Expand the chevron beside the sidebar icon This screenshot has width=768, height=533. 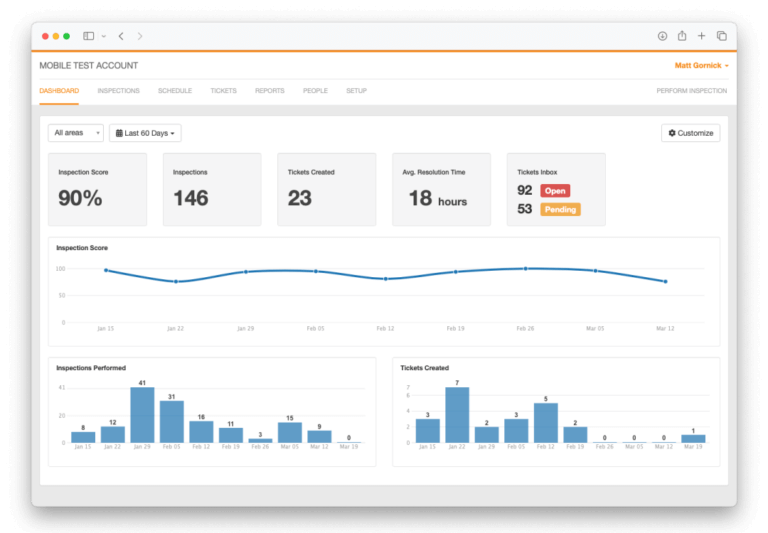click(103, 36)
